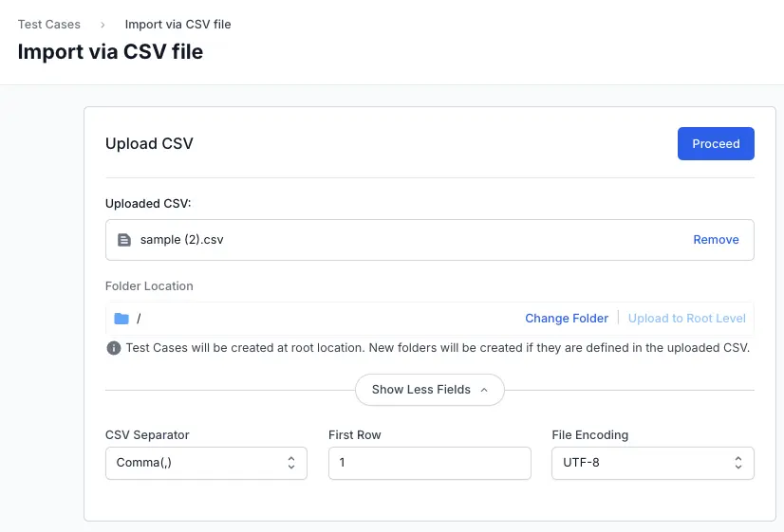Focus the First Row input field
This screenshot has height=532, width=784.
[429, 463]
